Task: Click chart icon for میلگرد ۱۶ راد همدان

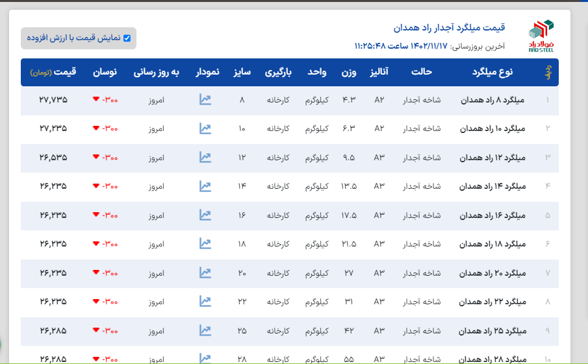Action: click(205, 215)
